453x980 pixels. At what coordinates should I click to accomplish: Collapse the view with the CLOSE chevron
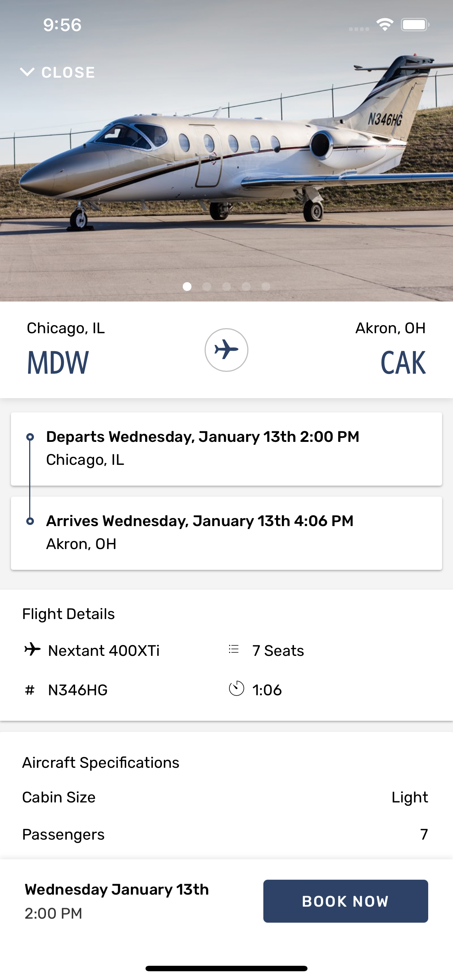tap(57, 72)
